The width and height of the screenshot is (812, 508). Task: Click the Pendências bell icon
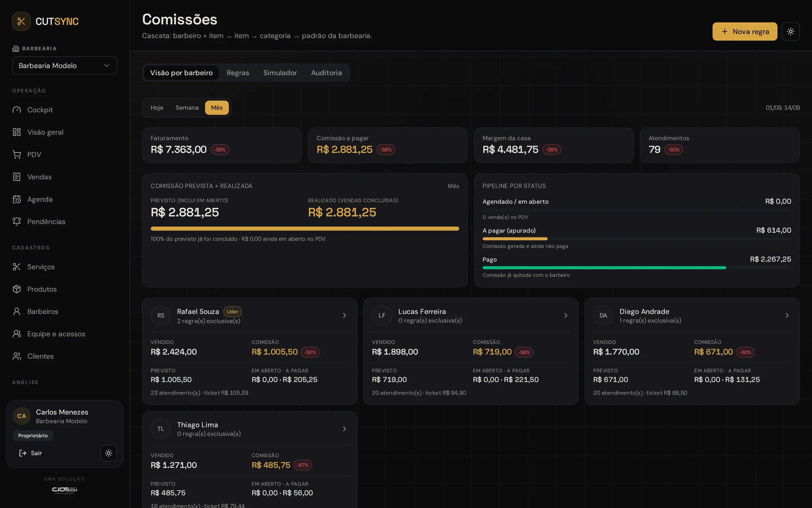(17, 221)
